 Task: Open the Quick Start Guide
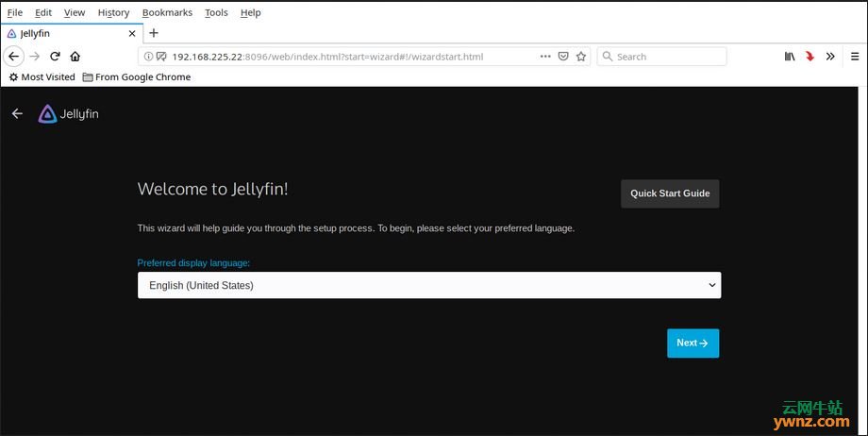[670, 193]
